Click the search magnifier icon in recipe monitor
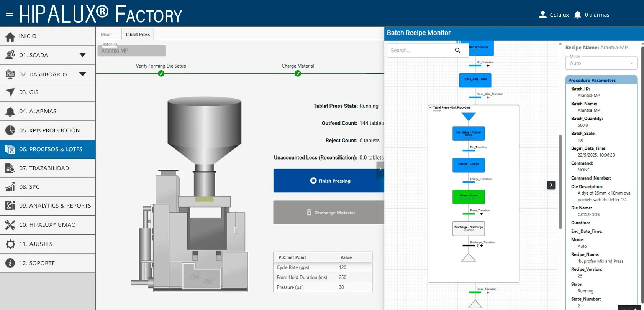The image size is (644, 310). pos(458,50)
